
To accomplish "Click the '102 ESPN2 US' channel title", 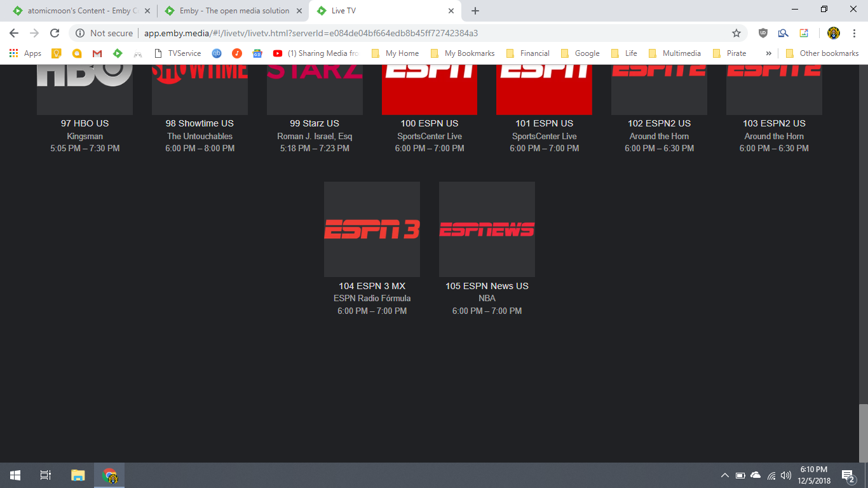I will point(659,123).
